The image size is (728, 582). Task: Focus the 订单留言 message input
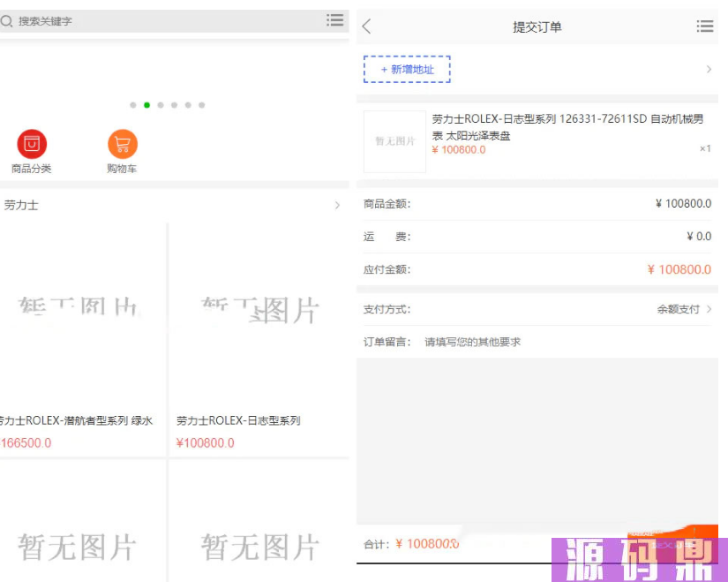tap(567, 342)
